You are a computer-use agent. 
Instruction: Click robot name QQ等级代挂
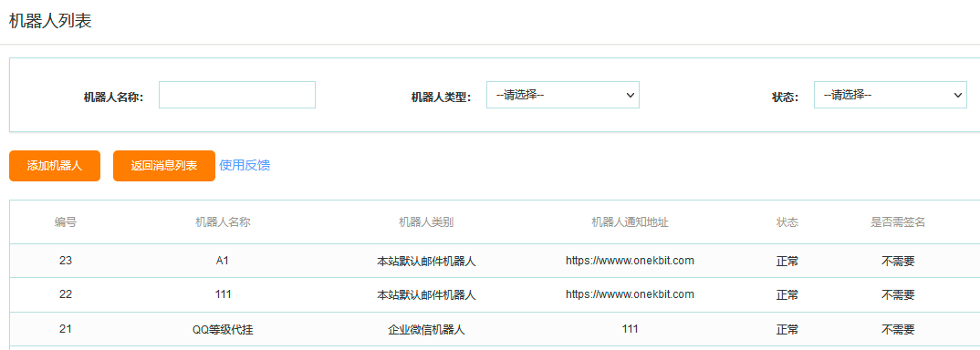click(x=224, y=329)
